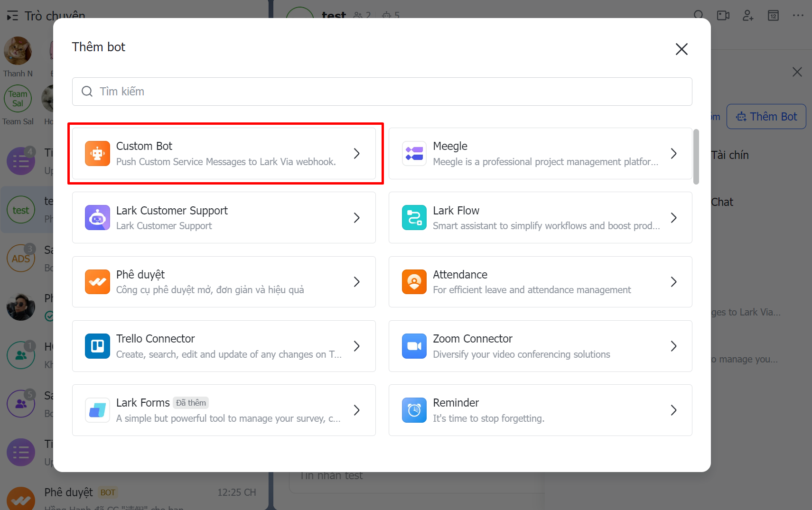
Task: Close the Thêm bot dialog
Action: point(681,49)
